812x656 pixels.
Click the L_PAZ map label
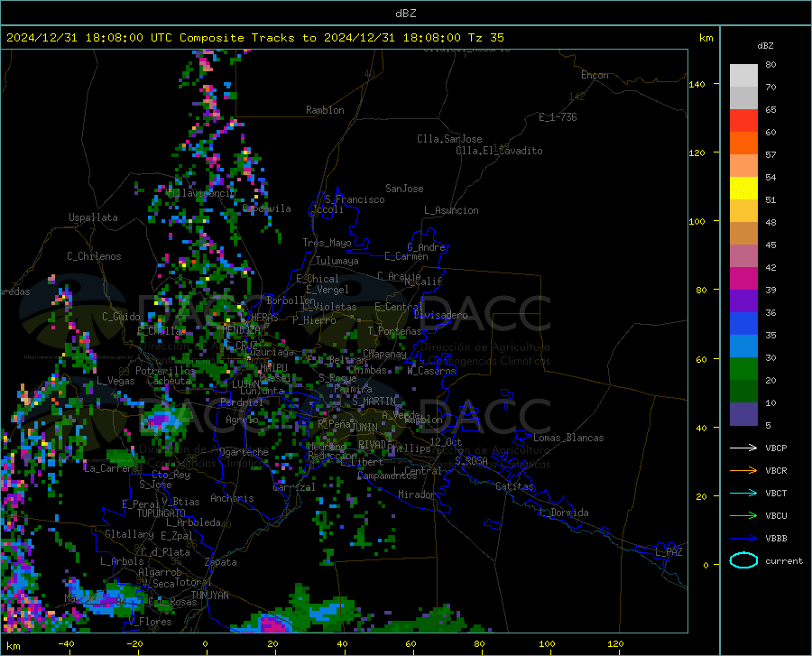point(669,552)
